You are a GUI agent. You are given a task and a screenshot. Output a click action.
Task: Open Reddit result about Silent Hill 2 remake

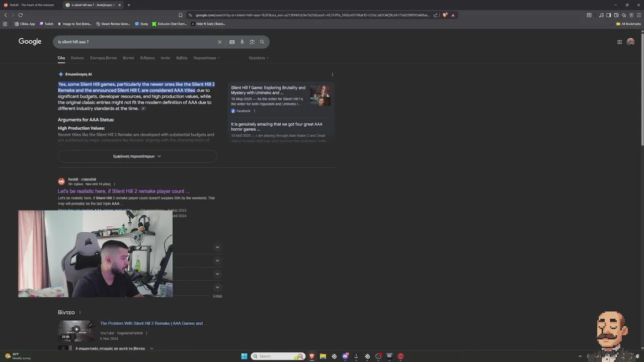click(124, 191)
